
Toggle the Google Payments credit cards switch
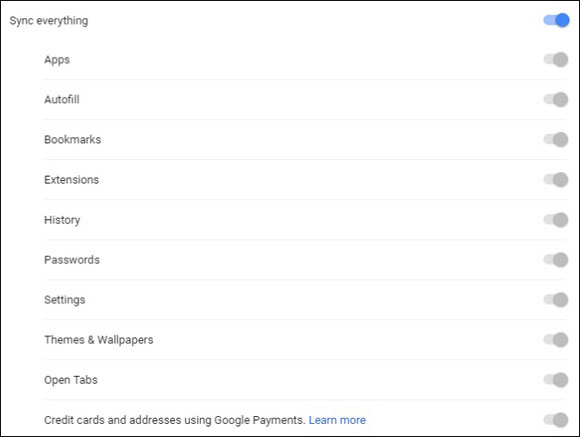click(x=556, y=420)
